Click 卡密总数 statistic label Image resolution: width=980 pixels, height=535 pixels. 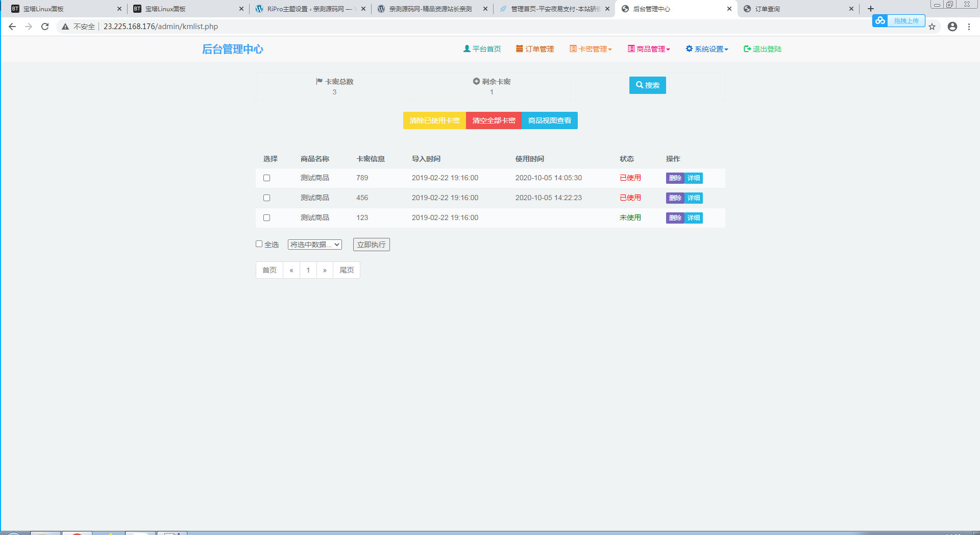pyautogui.click(x=334, y=82)
